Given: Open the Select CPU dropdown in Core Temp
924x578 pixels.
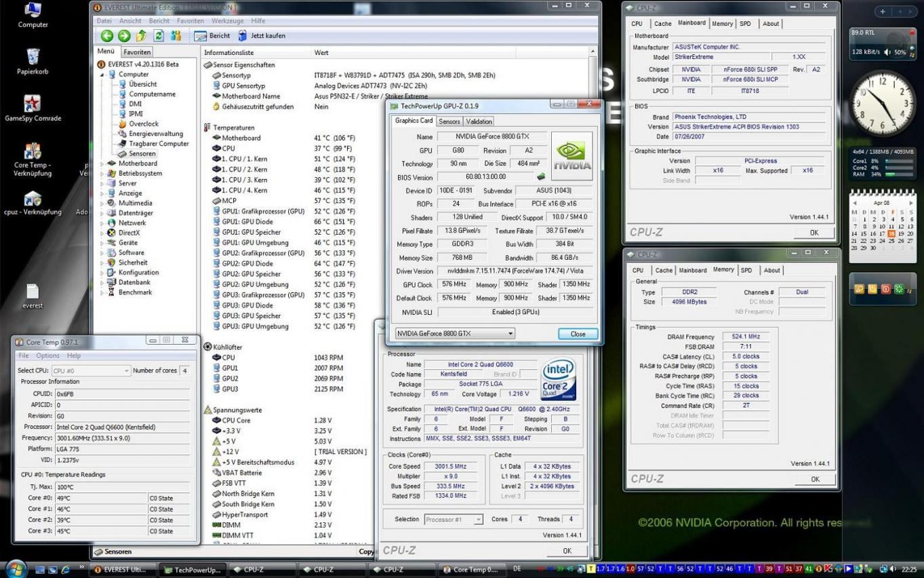Looking at the screenshot, I should (x=92, y=371).
